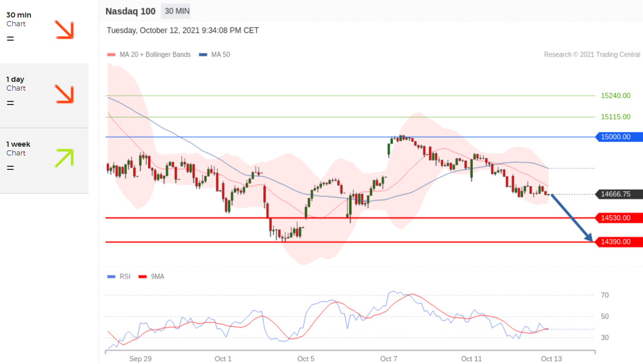Click the 30 MIN timeframe badge
The image size is (643, 364).
(177, 11)
